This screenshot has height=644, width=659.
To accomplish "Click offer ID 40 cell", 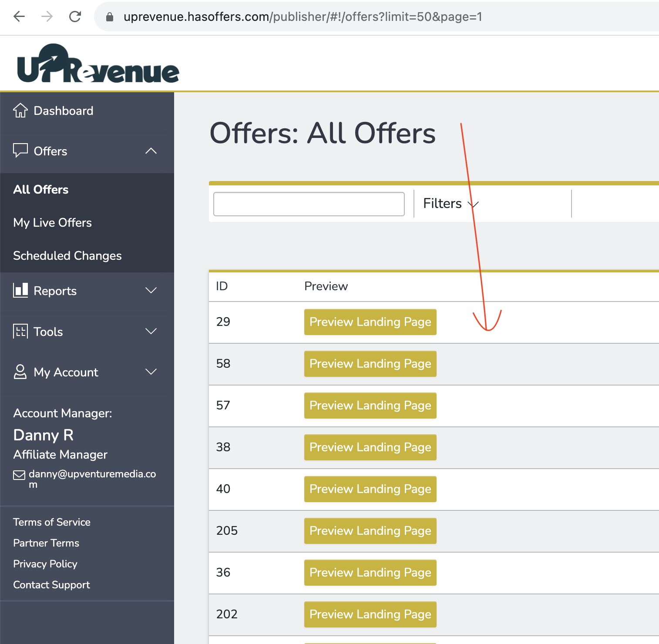I will pyautogui.click(x=223, y=489).
